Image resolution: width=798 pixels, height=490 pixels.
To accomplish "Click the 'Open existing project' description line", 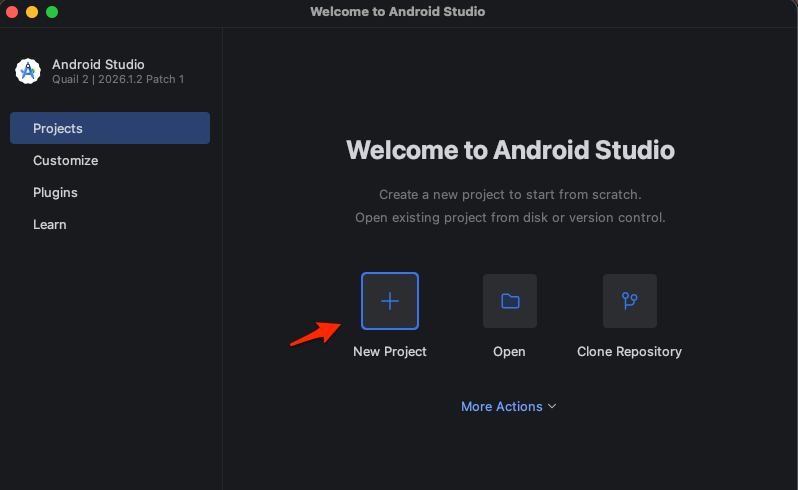I will point(510,218).
